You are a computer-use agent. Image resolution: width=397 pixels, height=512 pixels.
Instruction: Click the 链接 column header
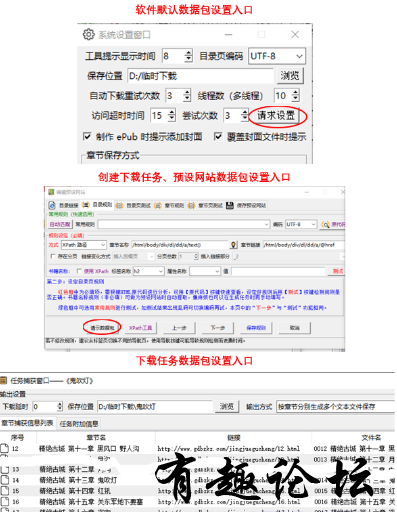[234, 437]
